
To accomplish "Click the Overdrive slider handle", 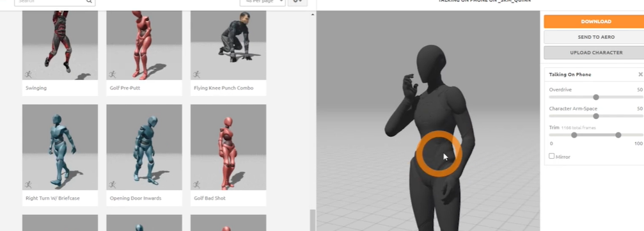I will (596, 97).
